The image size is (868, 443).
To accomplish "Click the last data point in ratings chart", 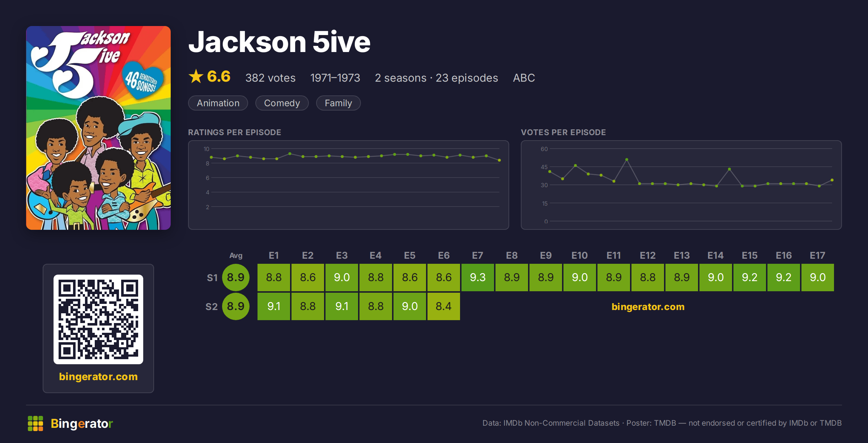I will click(499, 160).
